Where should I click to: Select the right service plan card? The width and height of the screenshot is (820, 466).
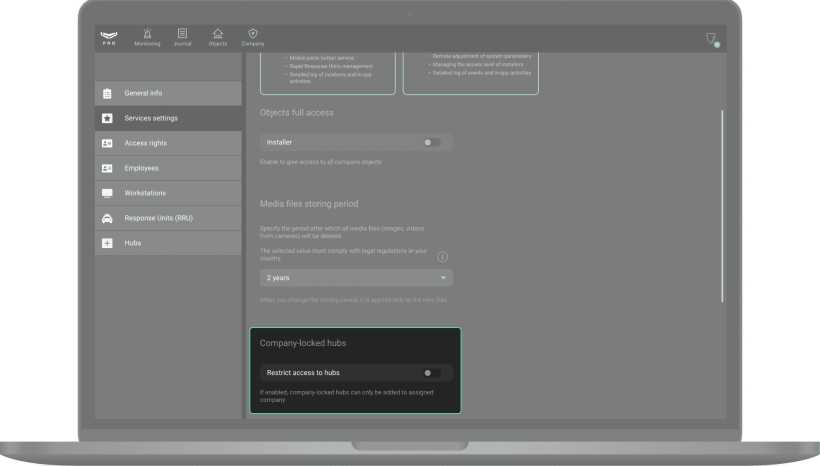pos(470,72)
